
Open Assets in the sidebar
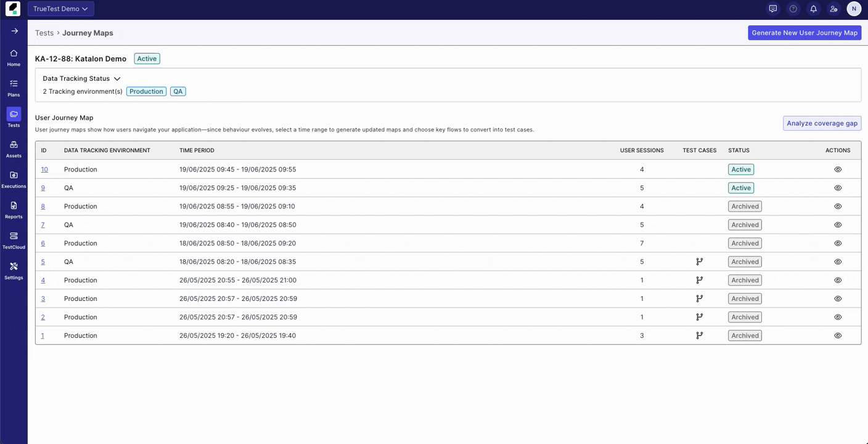pos(14,149)
